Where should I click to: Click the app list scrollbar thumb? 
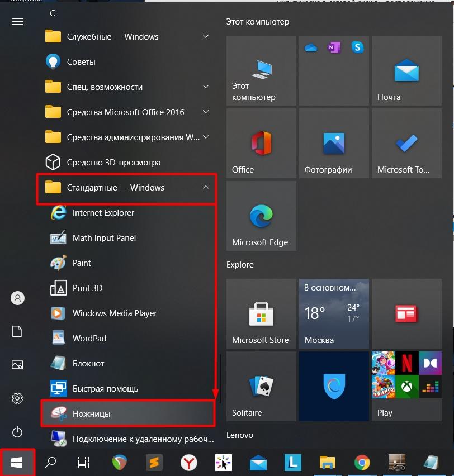(x=220, y=378)
